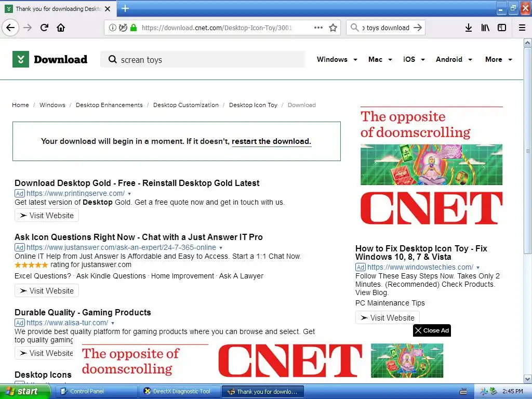Open Desktop Enhancements breadcrumb
532x399 pixels.
(109, 105)
